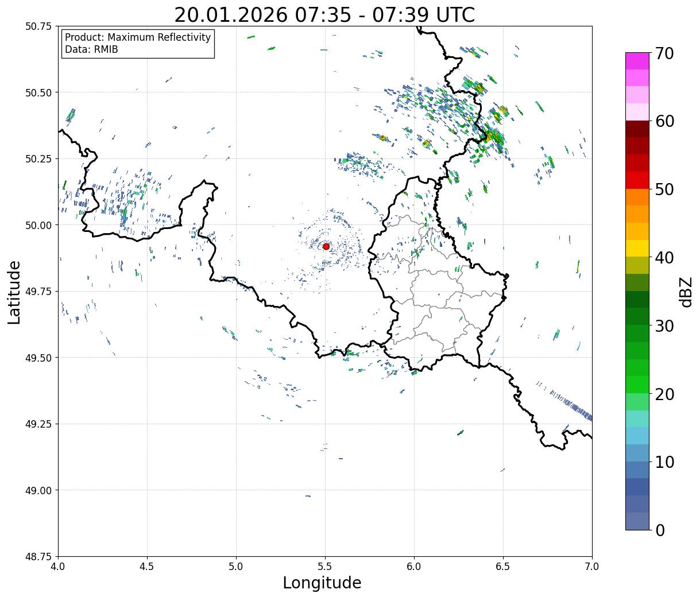700x597 pixels.
Task: Click the "dBZ" colorbar label
Action: [x=686, y=292]
